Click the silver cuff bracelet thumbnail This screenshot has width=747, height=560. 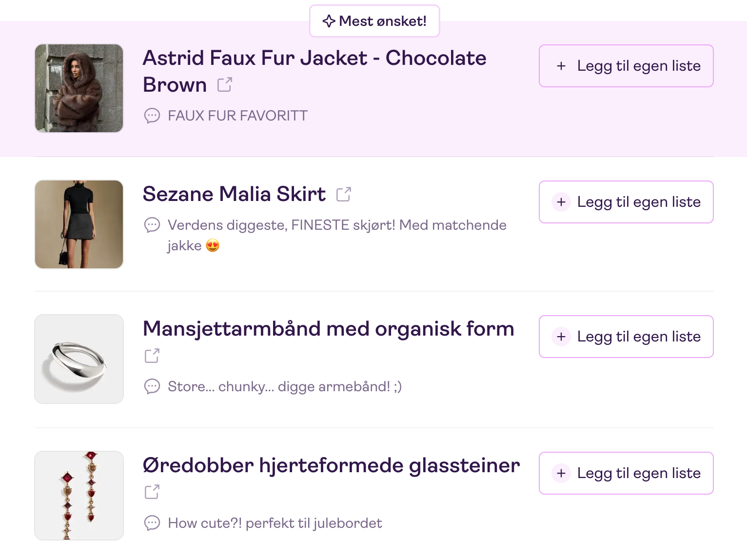[79, 359]
